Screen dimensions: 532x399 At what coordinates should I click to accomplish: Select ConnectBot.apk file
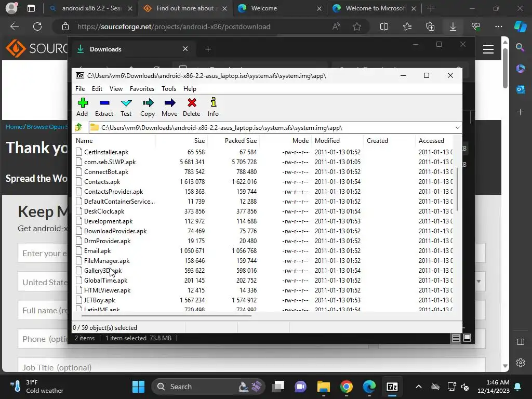(106, 171)
